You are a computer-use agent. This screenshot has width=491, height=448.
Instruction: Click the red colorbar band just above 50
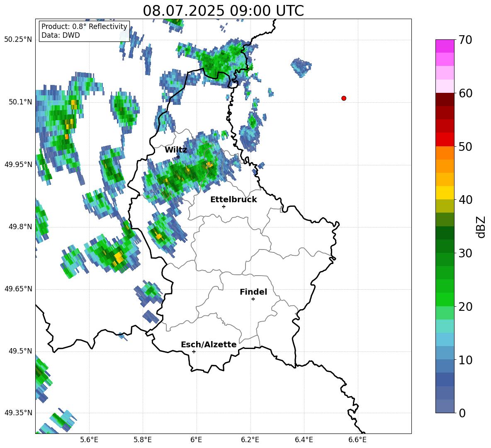coord(445,140)
